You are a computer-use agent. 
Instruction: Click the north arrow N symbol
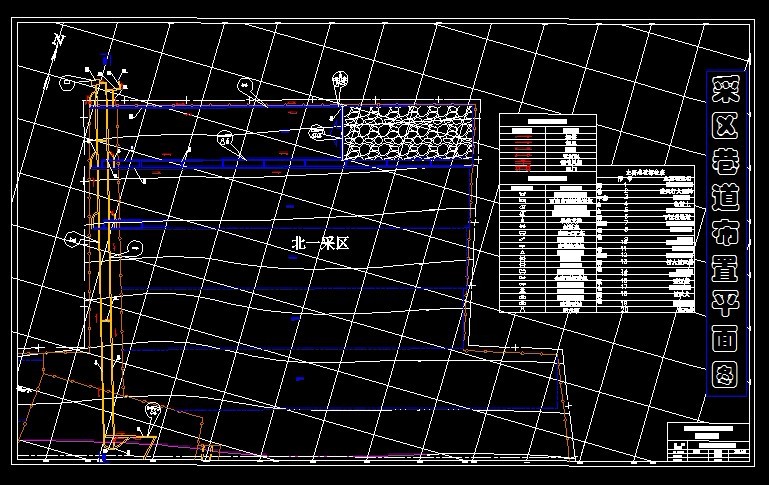tap(59, 40)
